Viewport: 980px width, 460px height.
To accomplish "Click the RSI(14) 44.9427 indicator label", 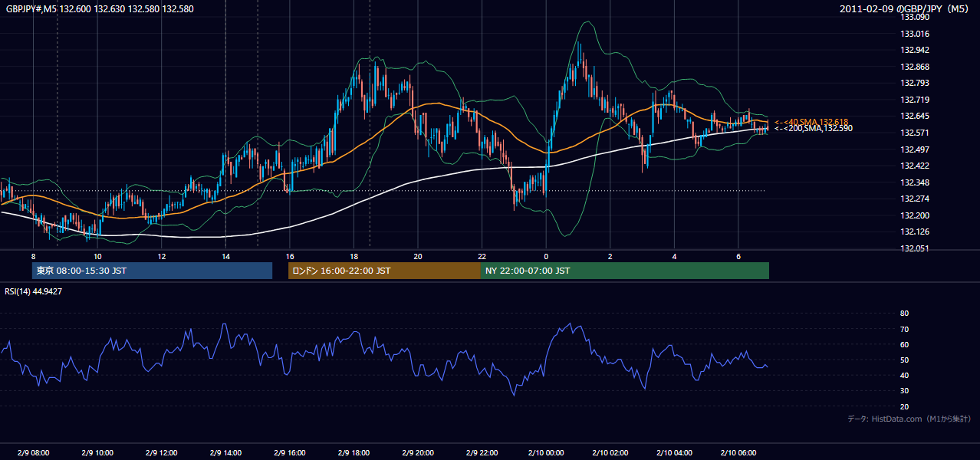I will coord(34,291).
